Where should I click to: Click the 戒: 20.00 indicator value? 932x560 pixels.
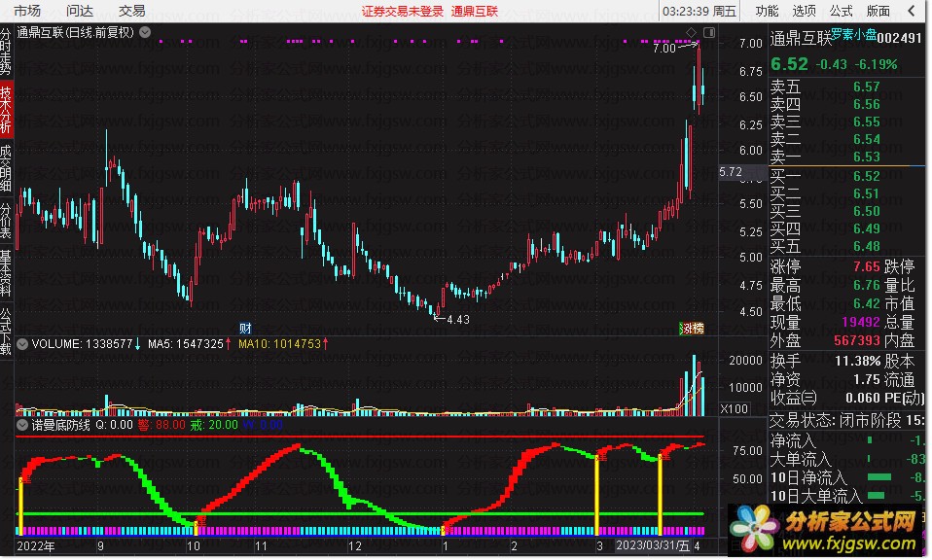point(214,425)
